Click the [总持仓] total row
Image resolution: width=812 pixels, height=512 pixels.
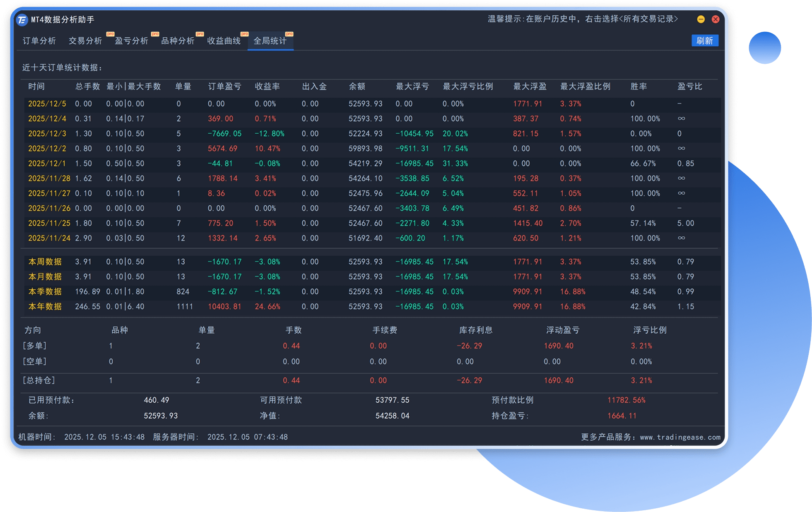click(370, 380)
